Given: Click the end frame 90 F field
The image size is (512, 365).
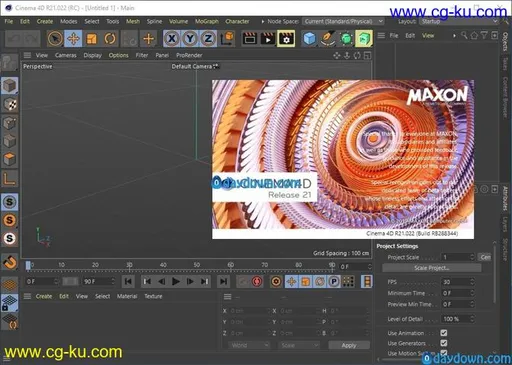Looking at the screenshot, I should click(99, 282).
